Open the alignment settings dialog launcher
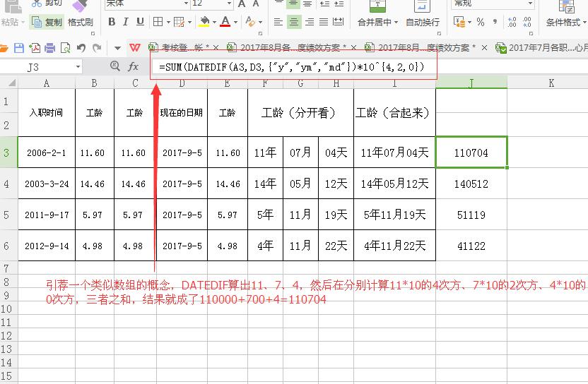This screenshot has height=384, width=588. [x=439, y=33]
